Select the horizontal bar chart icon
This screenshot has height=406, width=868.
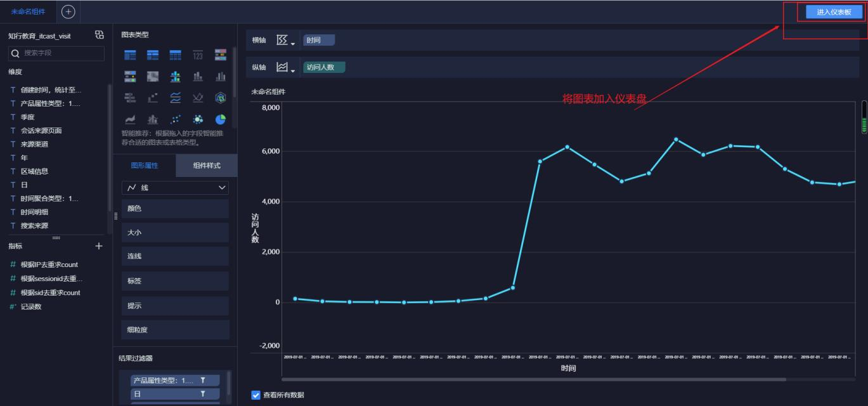[130, 98]
